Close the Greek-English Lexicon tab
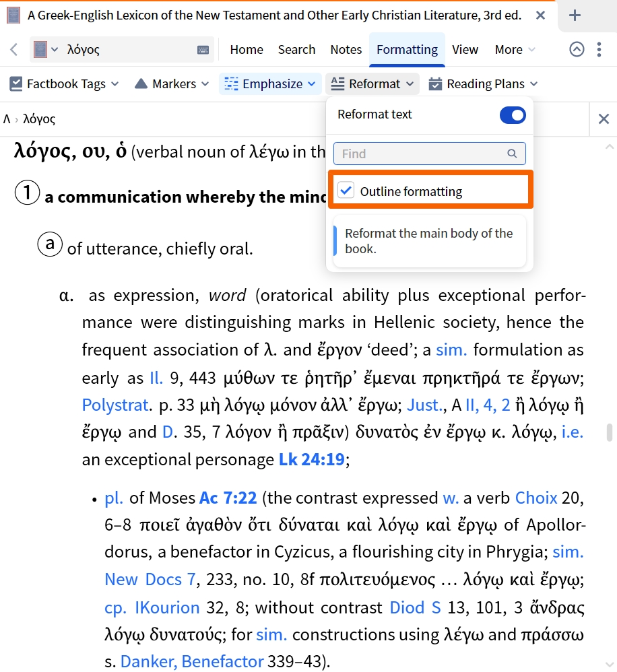 [541, 15]
